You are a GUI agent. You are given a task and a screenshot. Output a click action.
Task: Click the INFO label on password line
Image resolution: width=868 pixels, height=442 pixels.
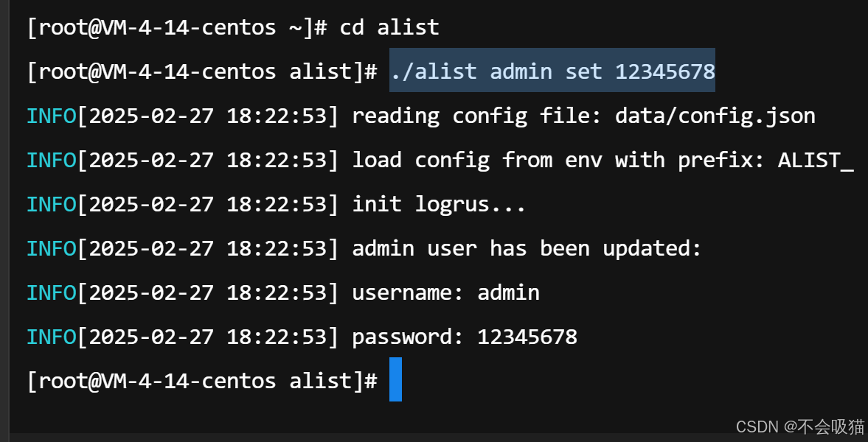(52, 337)
